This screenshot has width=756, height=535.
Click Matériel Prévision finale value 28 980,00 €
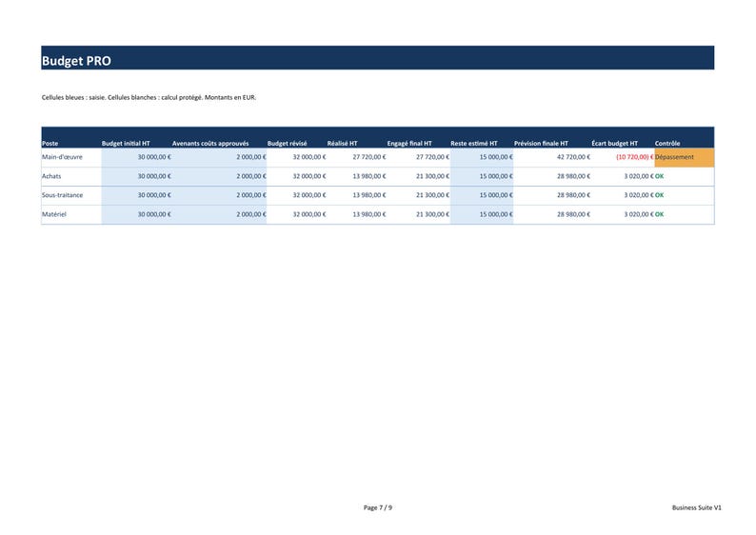pos(574,214)
